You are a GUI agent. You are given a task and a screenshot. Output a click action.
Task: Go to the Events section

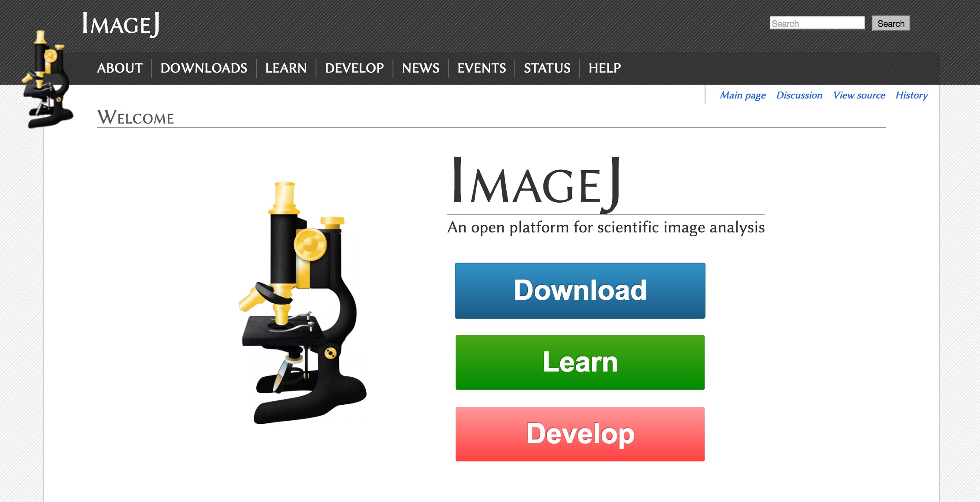pos(482,68)
